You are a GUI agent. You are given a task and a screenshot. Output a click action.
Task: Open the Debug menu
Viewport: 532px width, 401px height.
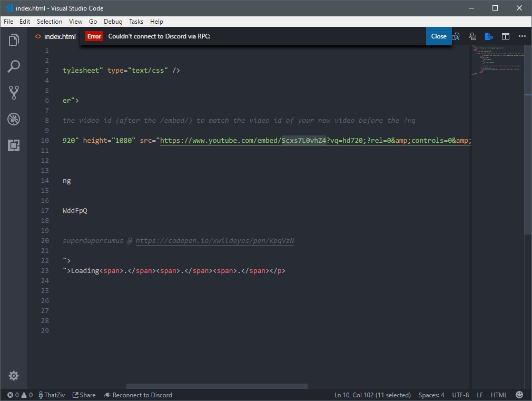click(x=113, y=22)
